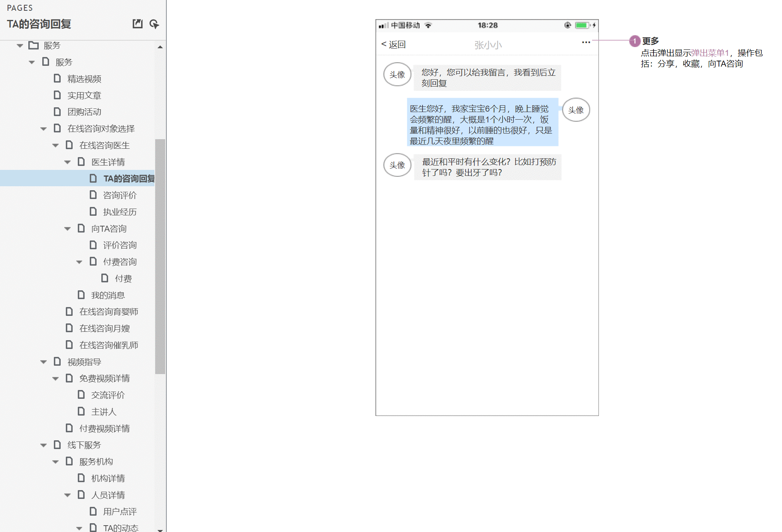This screenshot has width=782, height=532.
Task: Collapse the 免费视频详情 node
Action: pos(56,378)
